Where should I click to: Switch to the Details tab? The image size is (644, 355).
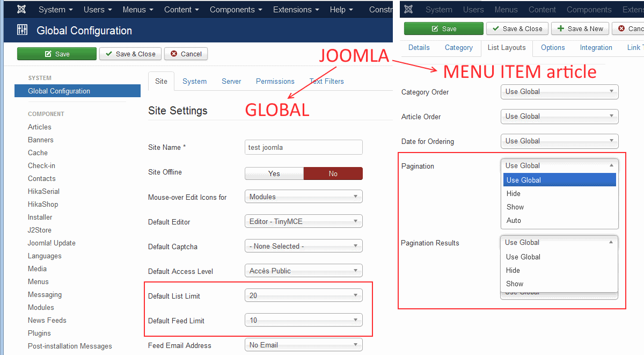coord(419,47)
